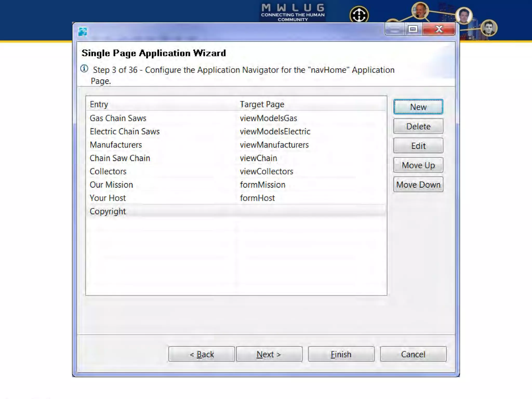Delete the selected navigator entry
The height and width of the screenshot is (399, 532).
(418, 126)
